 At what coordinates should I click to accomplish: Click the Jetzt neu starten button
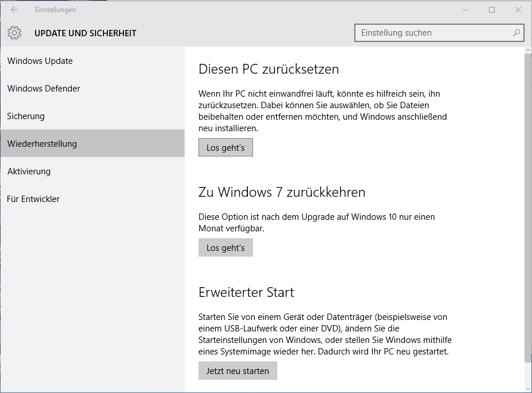238,371
